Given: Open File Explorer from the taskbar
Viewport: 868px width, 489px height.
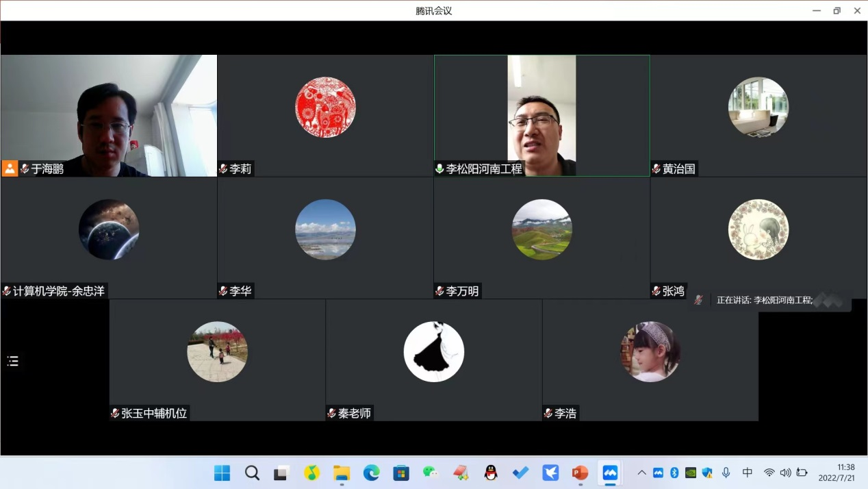Looking at the screenshot, I should point(342,473).
